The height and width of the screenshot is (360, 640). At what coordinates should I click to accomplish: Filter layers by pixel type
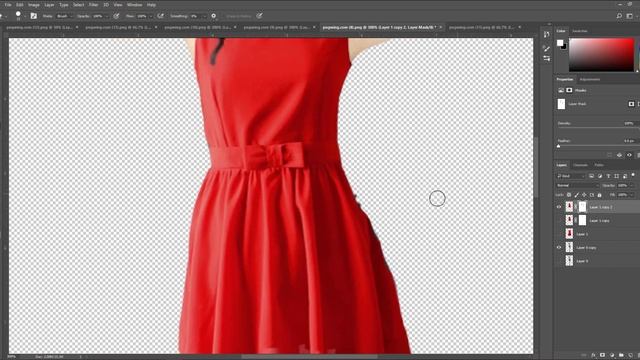pyautogui.click(x=591, y=176)
